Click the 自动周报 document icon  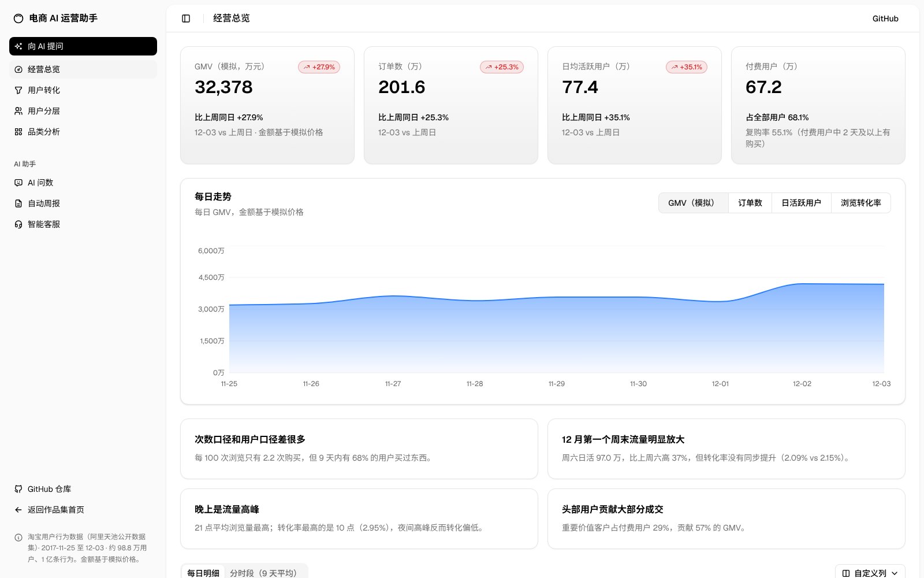tap(18, 203)
